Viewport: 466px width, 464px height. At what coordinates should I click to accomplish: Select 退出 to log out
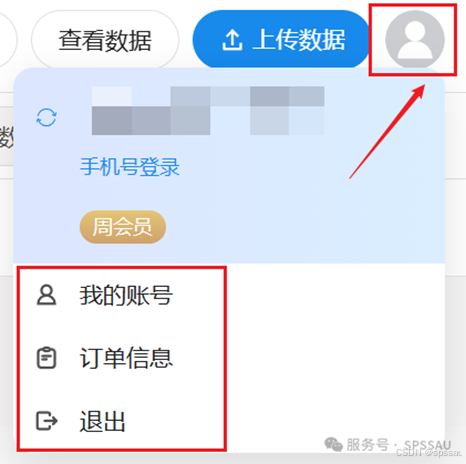[x=102, y=421]
